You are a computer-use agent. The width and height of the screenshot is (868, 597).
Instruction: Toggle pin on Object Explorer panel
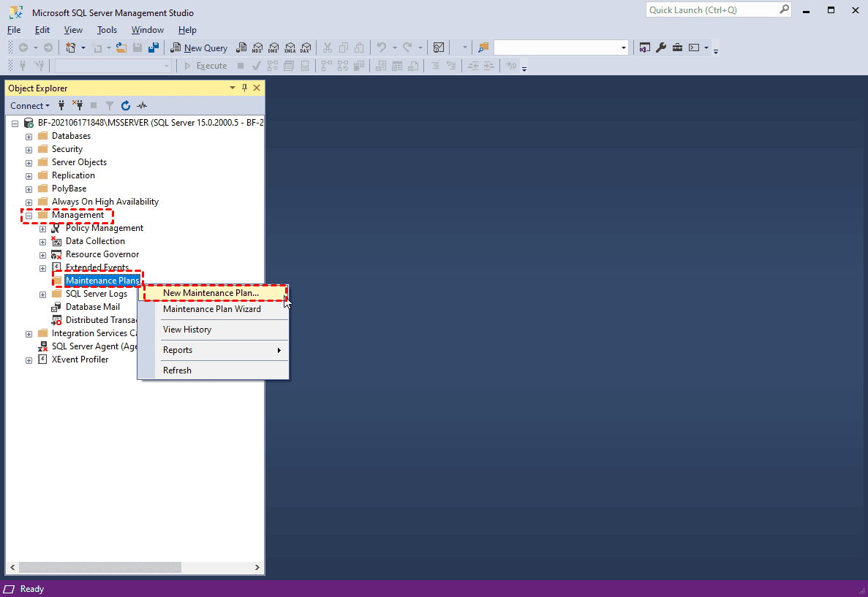pyautogui.click(x=245, y=88)
